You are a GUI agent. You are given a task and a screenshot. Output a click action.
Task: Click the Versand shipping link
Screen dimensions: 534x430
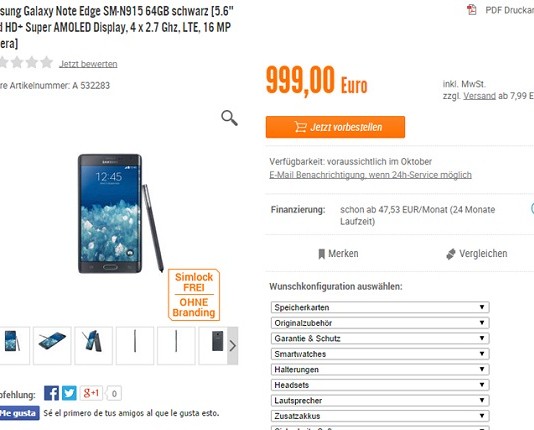(479, 96)
